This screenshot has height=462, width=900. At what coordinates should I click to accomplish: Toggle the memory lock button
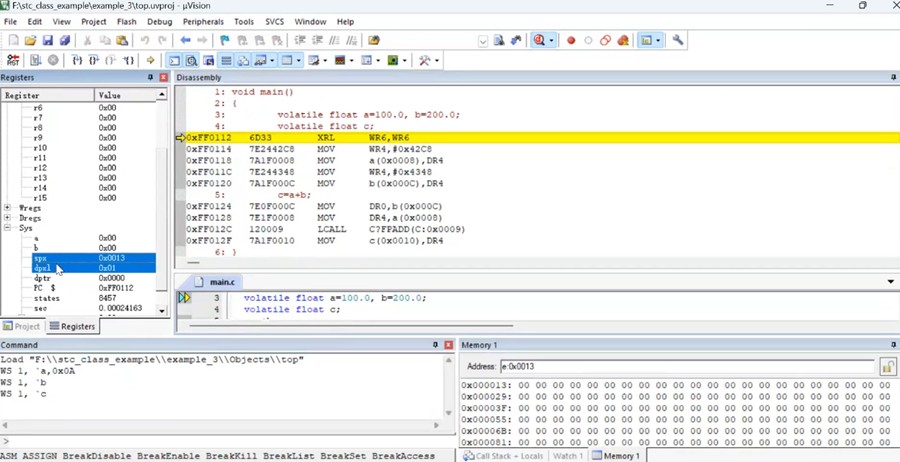(886, 367)
